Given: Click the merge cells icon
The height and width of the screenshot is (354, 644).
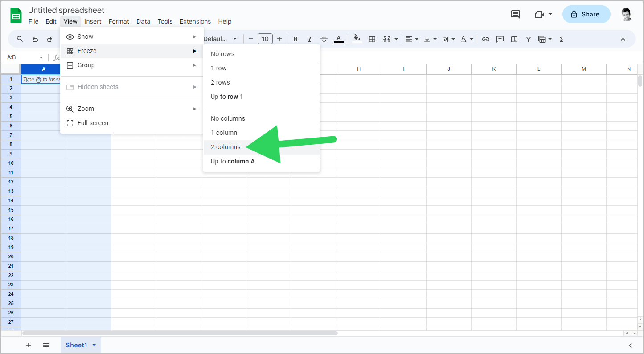Looking at the screenshot, I should tap(386, 39).
